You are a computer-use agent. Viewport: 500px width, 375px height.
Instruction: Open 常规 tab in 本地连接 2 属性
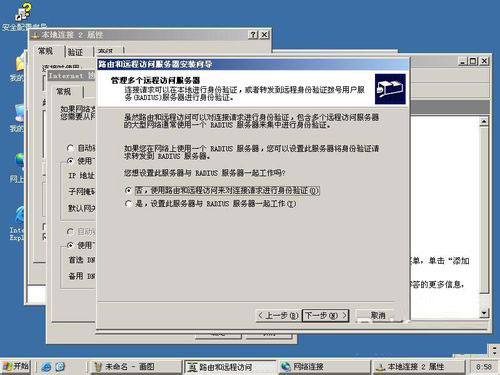point(45,51)
